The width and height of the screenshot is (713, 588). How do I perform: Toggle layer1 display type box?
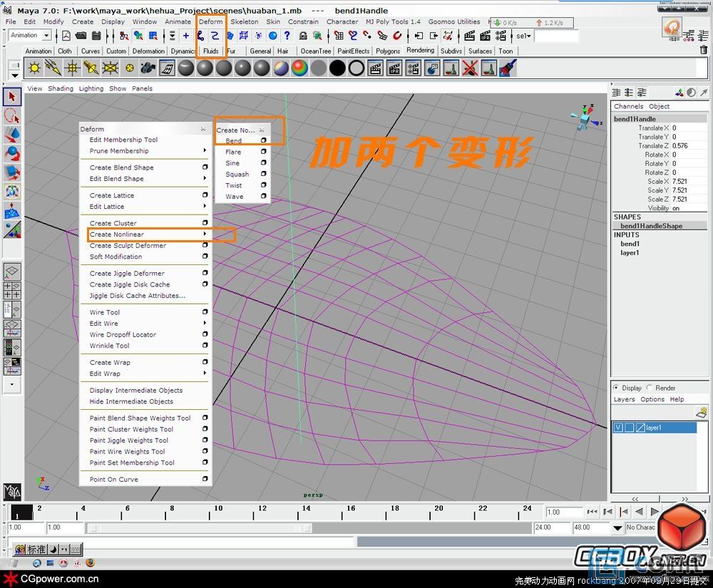tap(629, 428)
